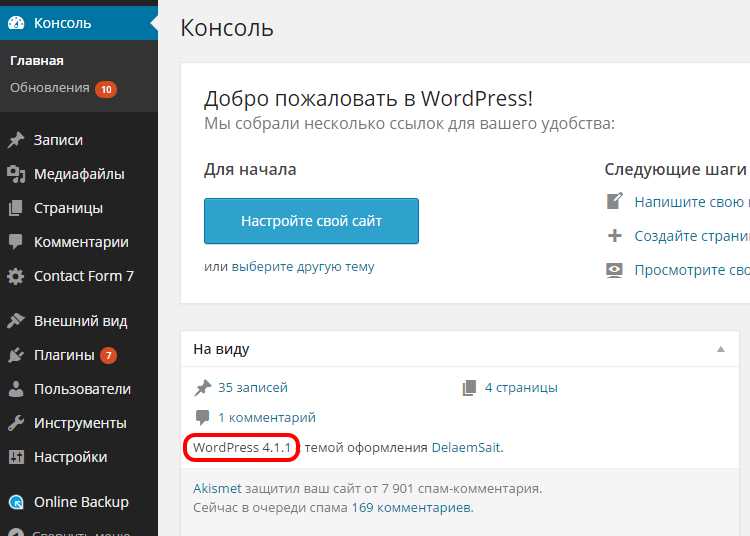
Task: Open the Обновления submenu item
Action: [x=50, y=88]
